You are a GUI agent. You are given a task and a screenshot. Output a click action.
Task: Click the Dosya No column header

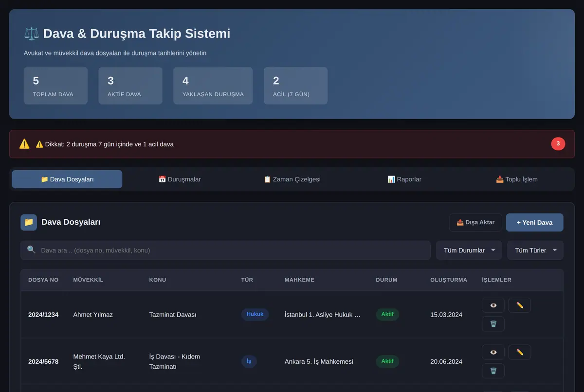pos(43,280)
